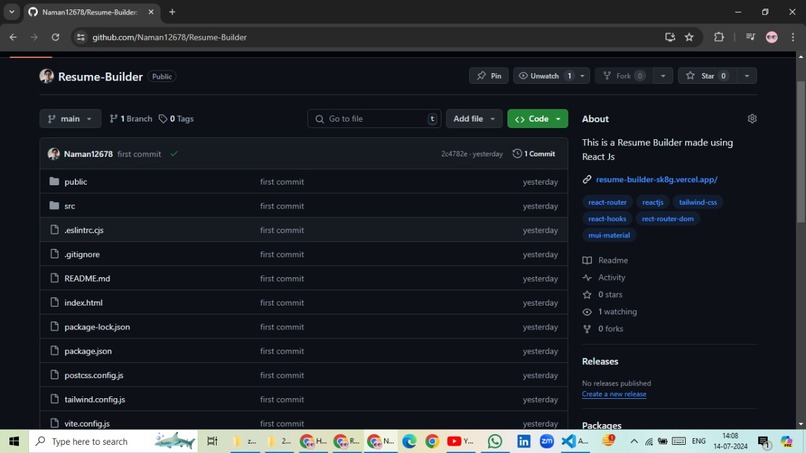Open Zoom from the taskbar
Image resolution: width=806 pixels, height=453 pixels.
tap(546, 441)
